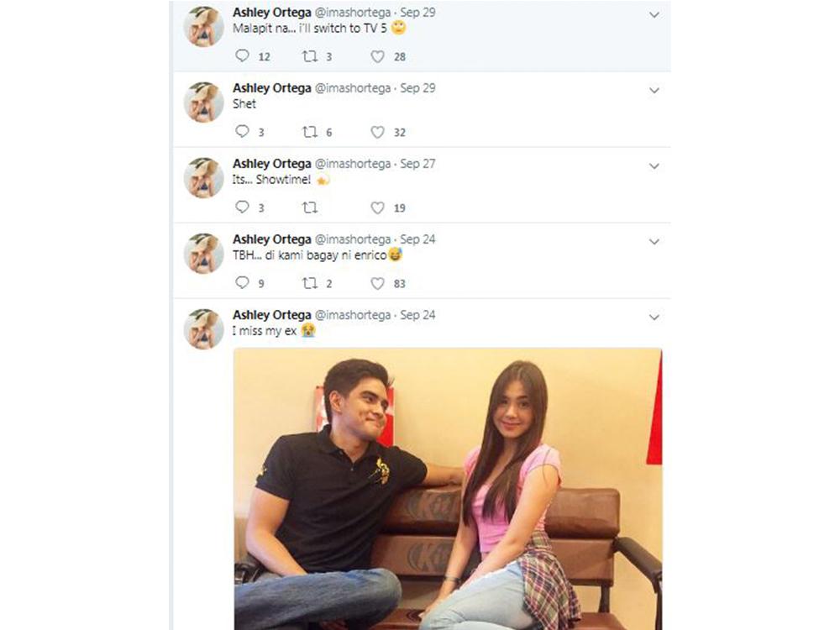
Task: Open the Sep 24 timestamp on the "I miss my ex" tweet
Action: (x=417, y=315)
